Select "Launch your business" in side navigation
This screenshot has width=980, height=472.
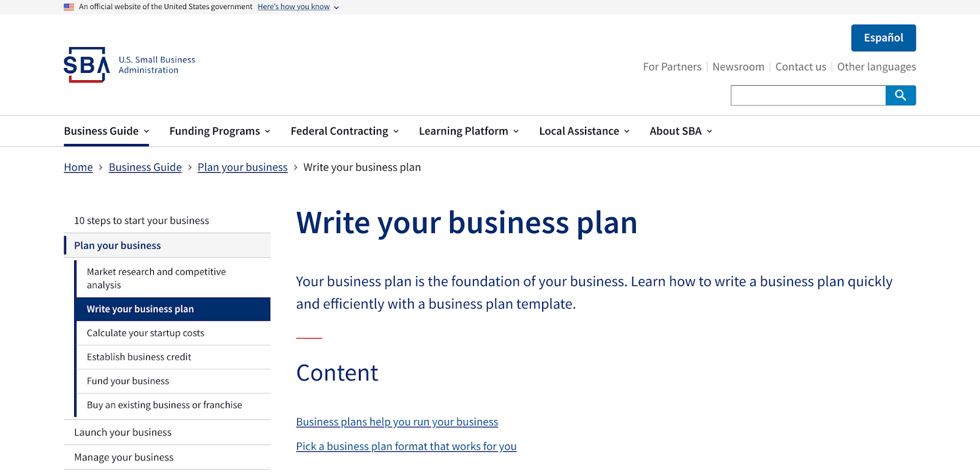click(x=123, y=432)
